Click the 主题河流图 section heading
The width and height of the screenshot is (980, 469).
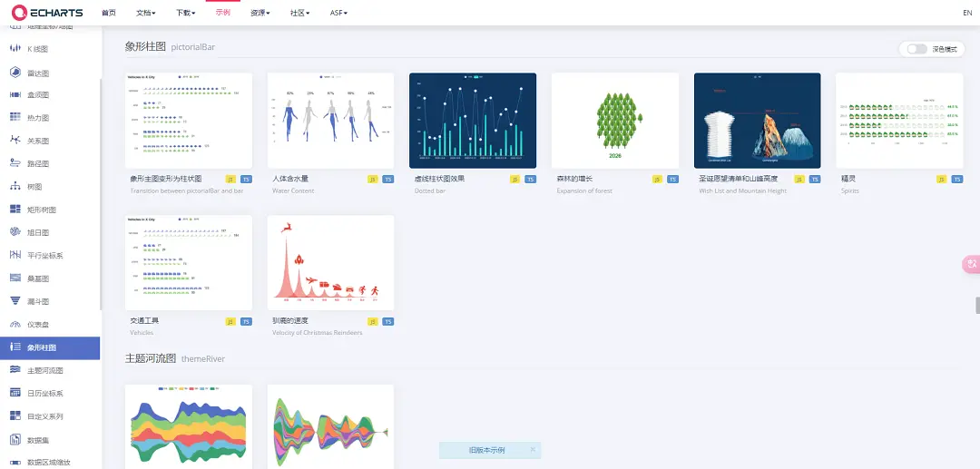pyautogui.click(x=151, y=358)
